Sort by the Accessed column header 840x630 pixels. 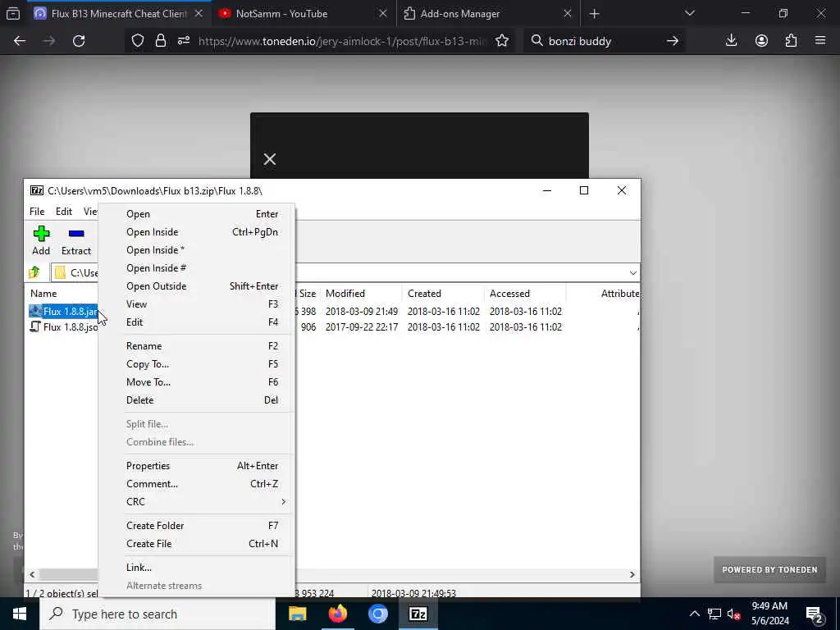[525, 294]
